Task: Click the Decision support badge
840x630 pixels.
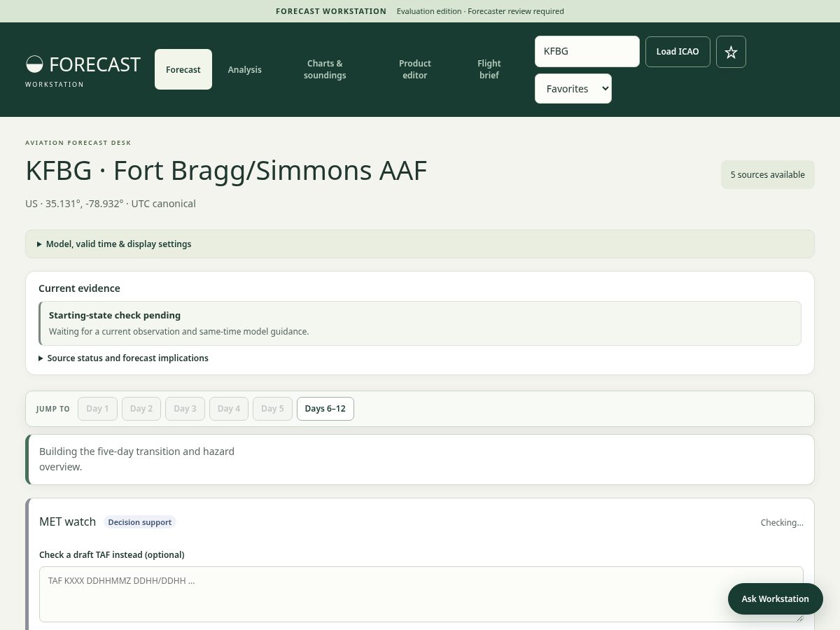Action: [x=140, y=522]
